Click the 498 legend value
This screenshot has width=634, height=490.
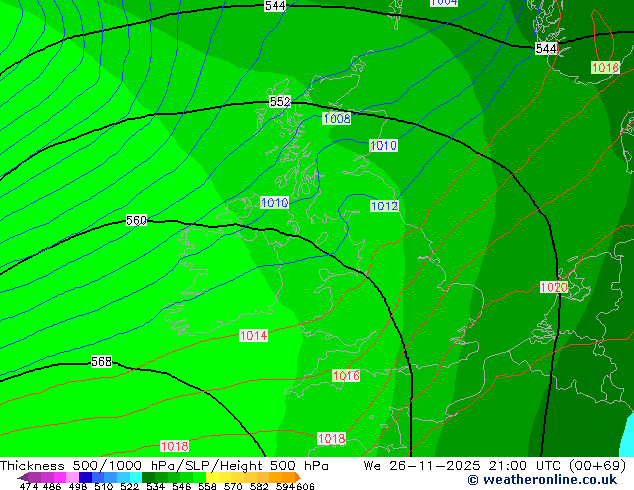pos(78,486)
